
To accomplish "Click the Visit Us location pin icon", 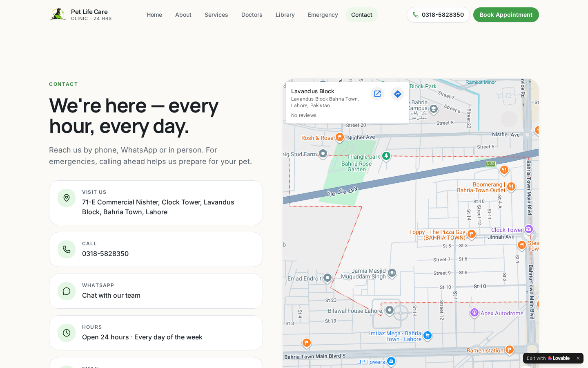I will (67, 198).
